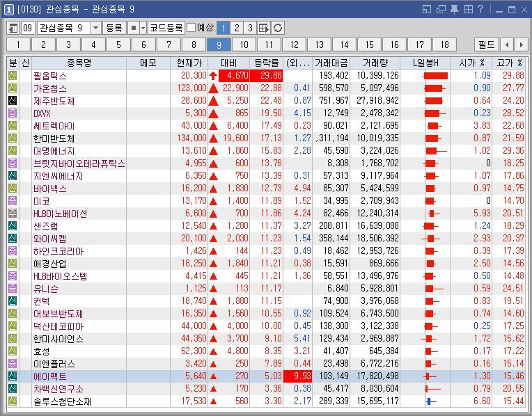Click the group number field showing 09
Viewport: 532px width, 416px height.
point(27,28)
